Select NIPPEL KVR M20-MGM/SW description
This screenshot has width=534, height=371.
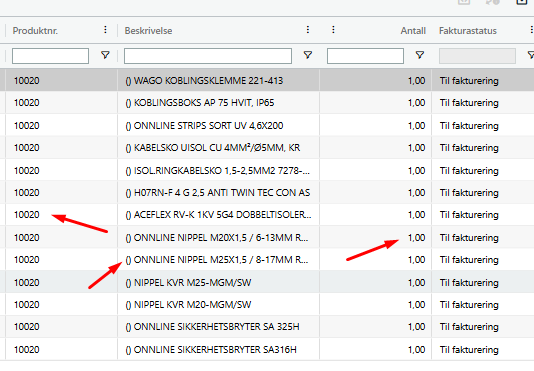(188, 305)
